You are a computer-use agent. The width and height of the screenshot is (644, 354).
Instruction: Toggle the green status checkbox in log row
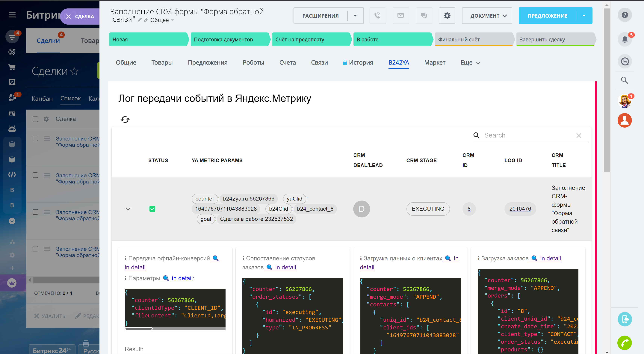click(x=152, y=209)
